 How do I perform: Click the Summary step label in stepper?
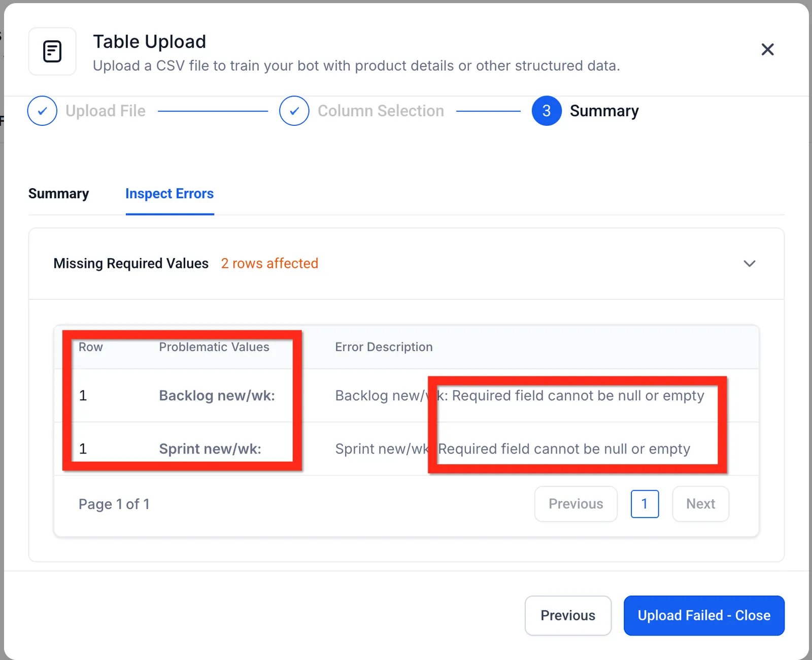click(604, 111)
